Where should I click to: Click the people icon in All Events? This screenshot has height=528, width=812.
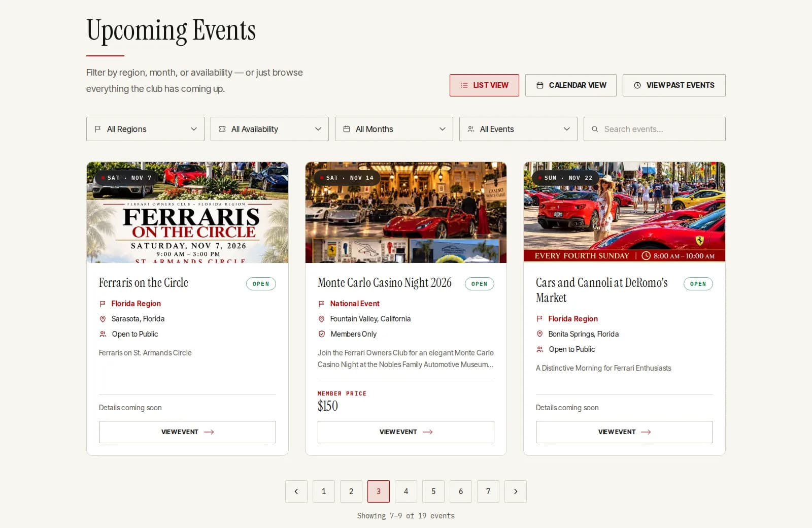click(x=471, y=129)
